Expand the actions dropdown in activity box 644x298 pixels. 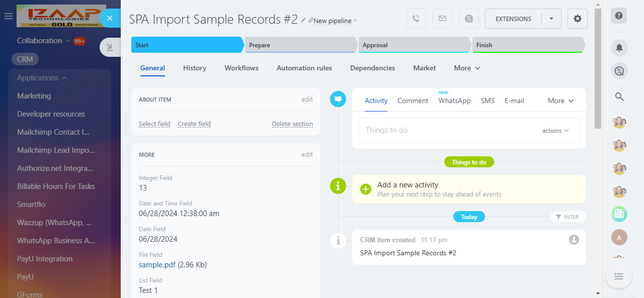(x=555, y=131)
